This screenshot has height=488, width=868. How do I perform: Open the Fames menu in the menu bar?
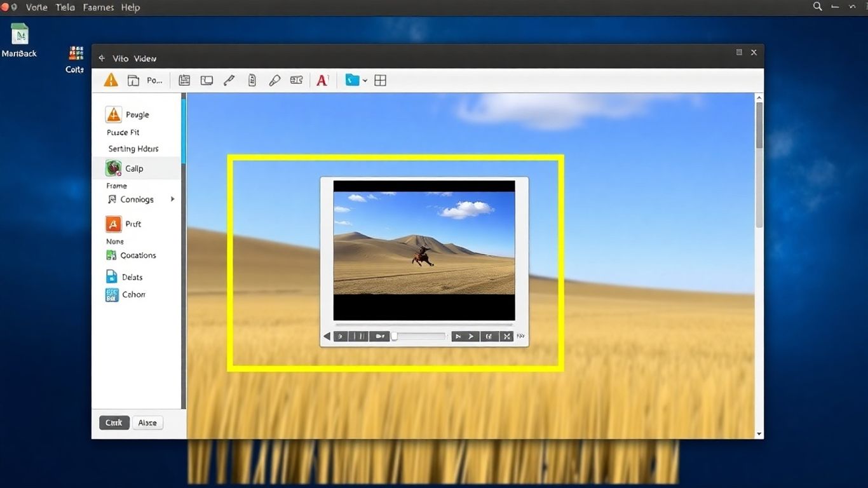click(98, 7)
